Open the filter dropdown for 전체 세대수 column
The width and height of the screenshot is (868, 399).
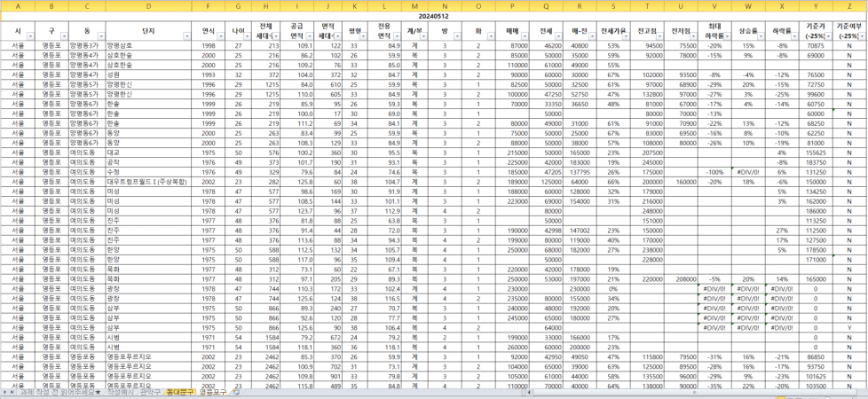pyautogui.click(x=277, y=36)
